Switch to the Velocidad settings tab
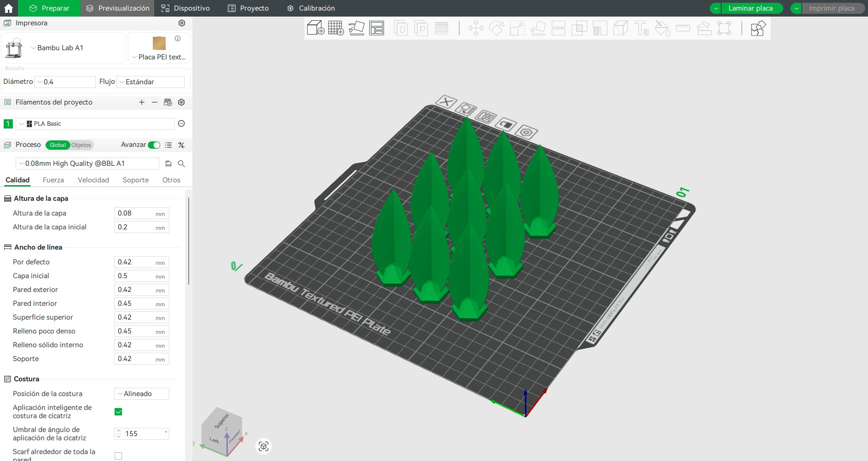The height and width of the screenshot is (461, 868). pos(93,180)
